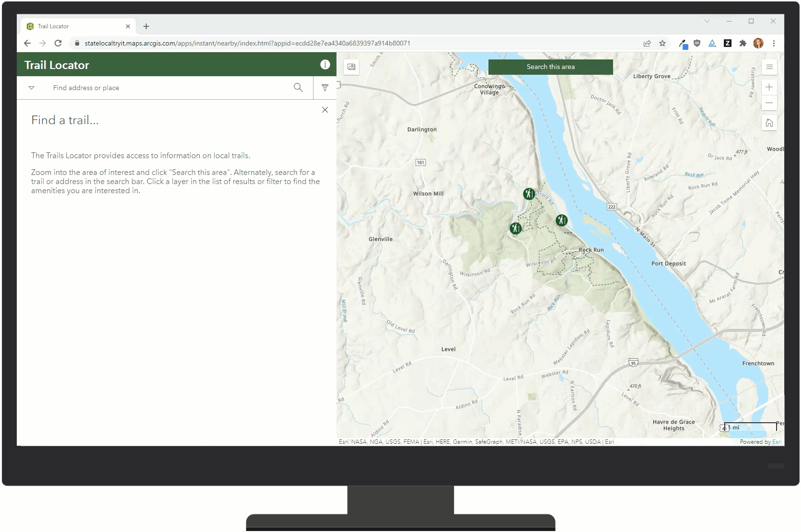Viewport: 801px width, 532px height.
Task: Reload the page in the browser
Action: click(58, 43)
